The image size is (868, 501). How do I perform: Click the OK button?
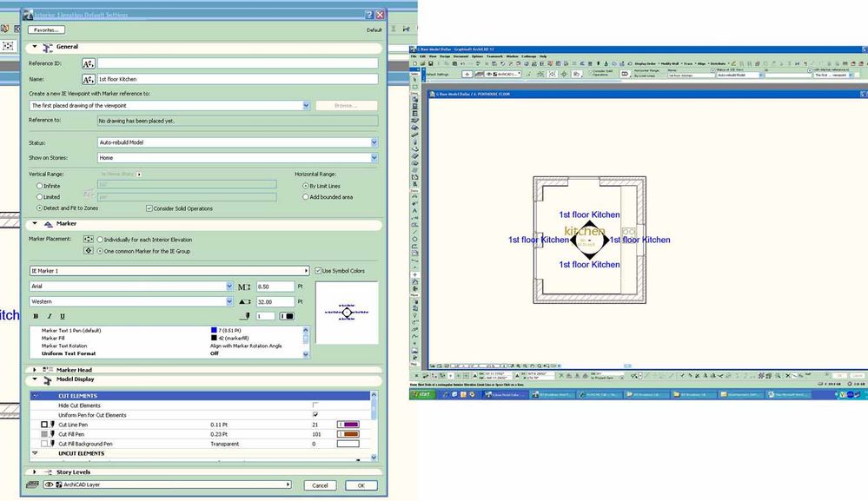(361, 485)
